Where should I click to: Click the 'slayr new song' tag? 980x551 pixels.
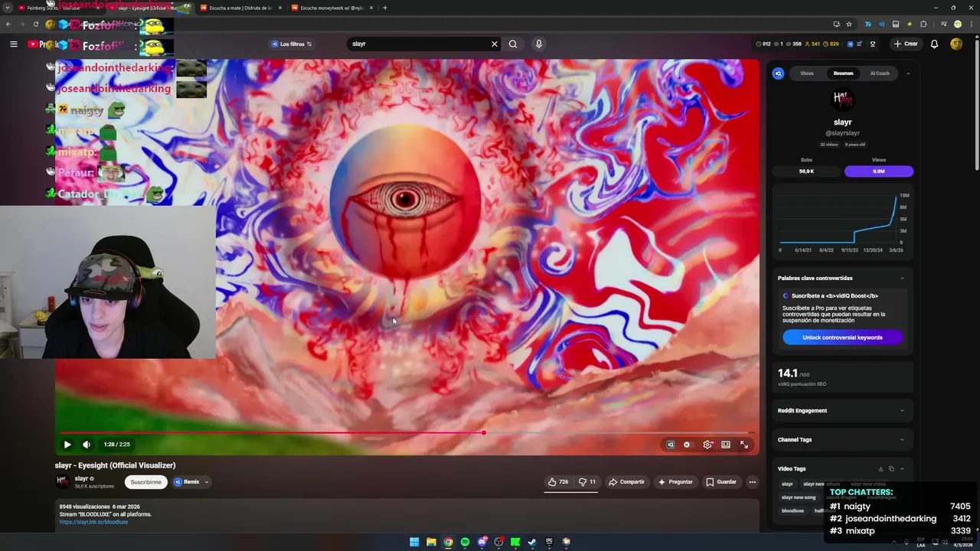pyautogui.click(x=799, y=497)
